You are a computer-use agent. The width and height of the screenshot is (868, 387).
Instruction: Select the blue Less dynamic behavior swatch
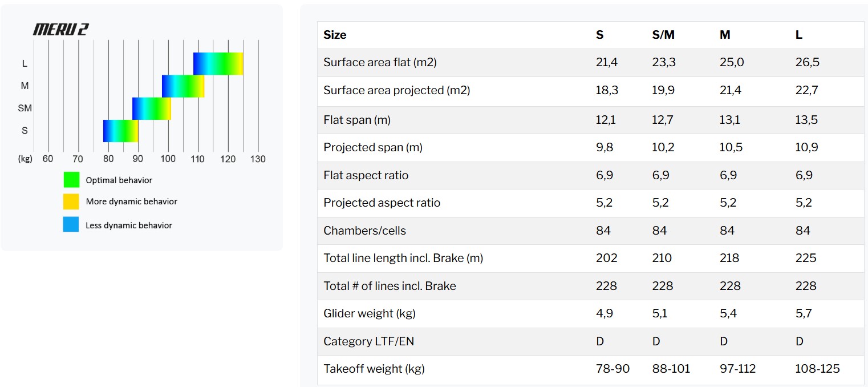(71, 224)
